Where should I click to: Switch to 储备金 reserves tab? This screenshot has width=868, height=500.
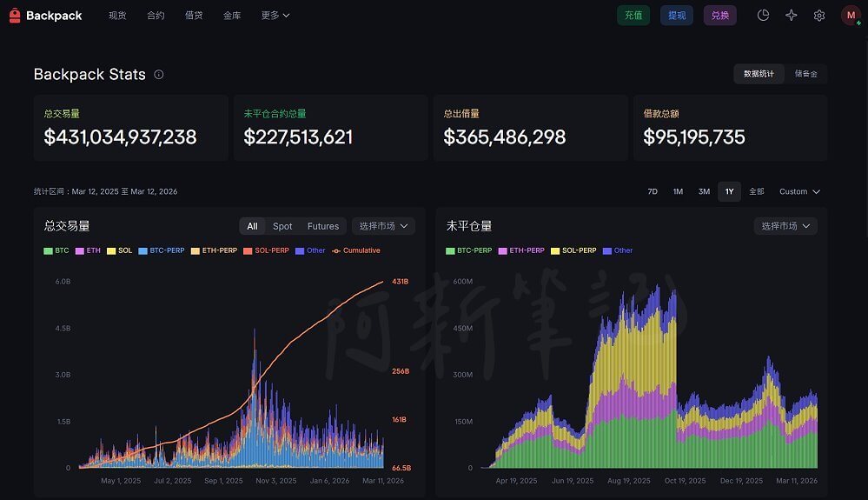pyautogui.click(x=806, y=74)
